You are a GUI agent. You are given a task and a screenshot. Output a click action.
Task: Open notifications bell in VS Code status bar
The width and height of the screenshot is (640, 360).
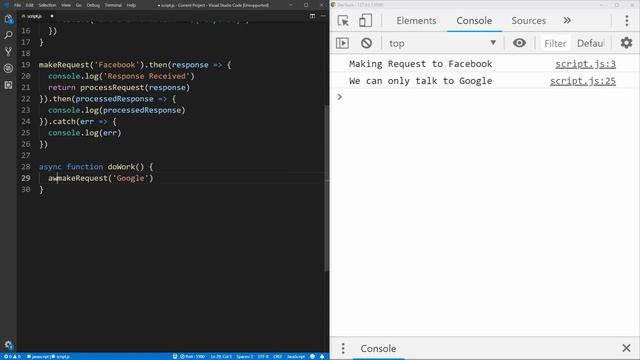tap(322, 356)
